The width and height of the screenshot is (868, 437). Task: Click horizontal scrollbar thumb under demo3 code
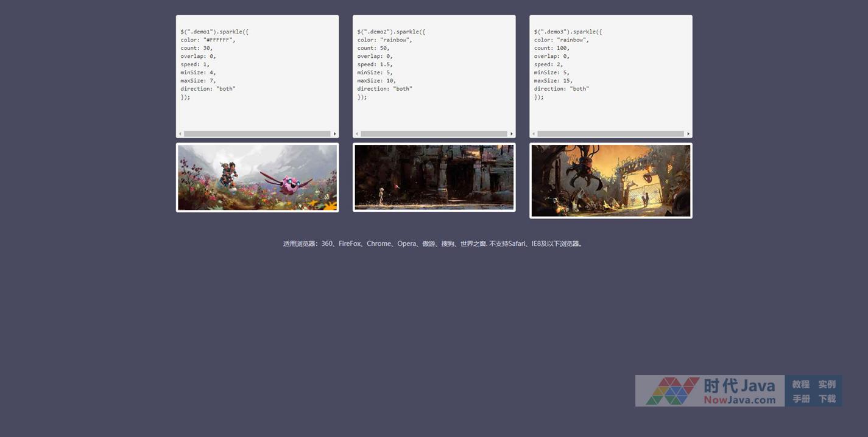point(610,134)
